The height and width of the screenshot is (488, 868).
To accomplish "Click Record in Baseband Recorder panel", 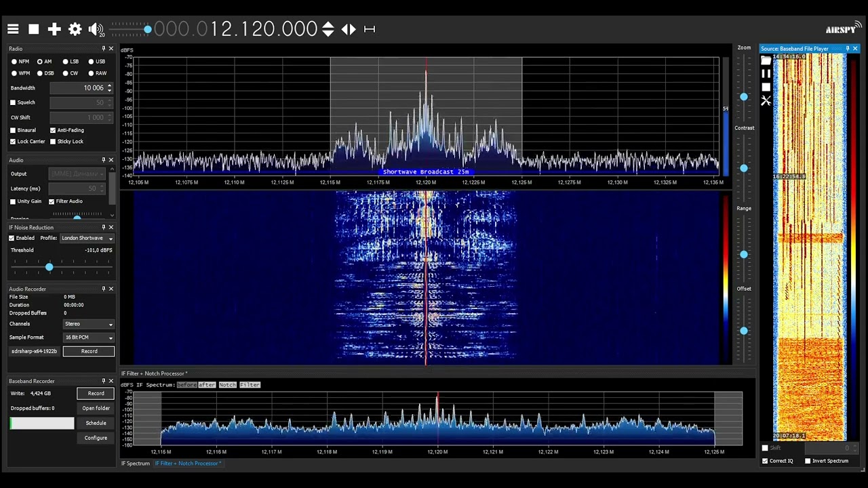I will click(x=96, y=393).
